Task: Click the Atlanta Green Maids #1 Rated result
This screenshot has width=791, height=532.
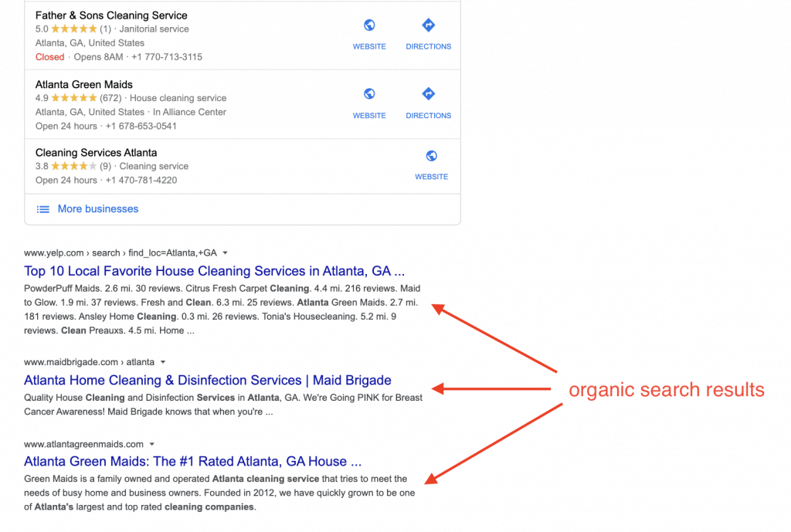Action: pyautogui.click(x=193, y=461)
